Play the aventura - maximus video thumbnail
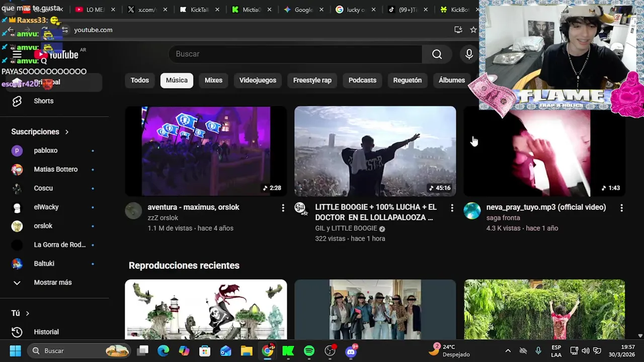This screenshot has width=644, height=362. tap(206, 151)
